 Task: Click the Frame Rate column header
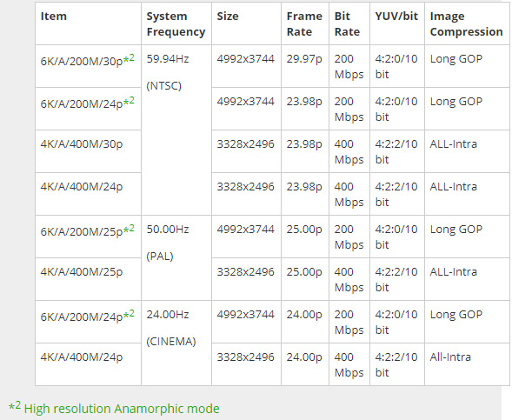pos(305,23)
